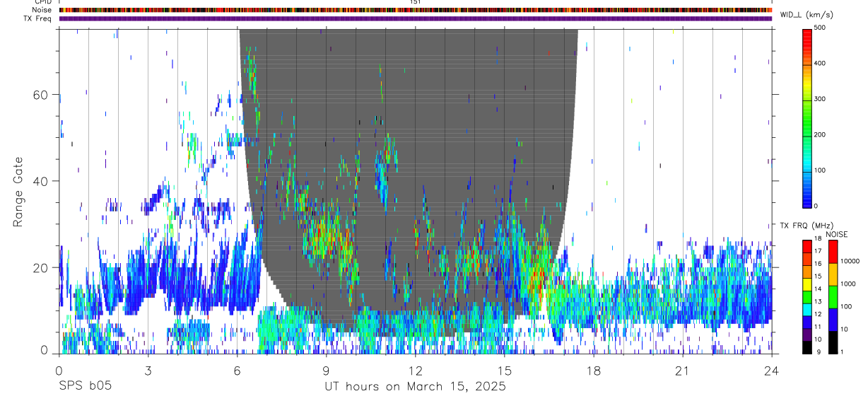
Task: Select the 'Range Gate' y-axis title
Action: pyautogui.click(x=19, y=191)
